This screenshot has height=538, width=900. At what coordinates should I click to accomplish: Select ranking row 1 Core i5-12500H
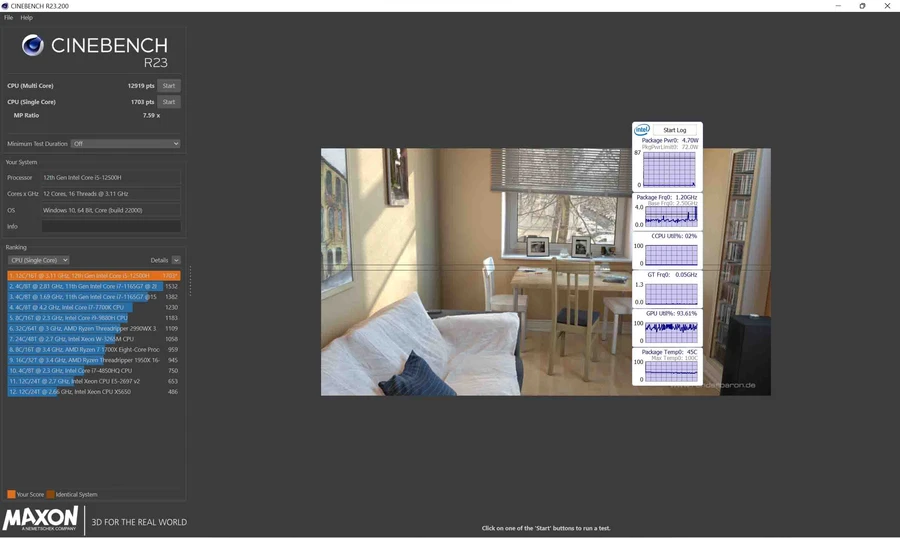94,276
